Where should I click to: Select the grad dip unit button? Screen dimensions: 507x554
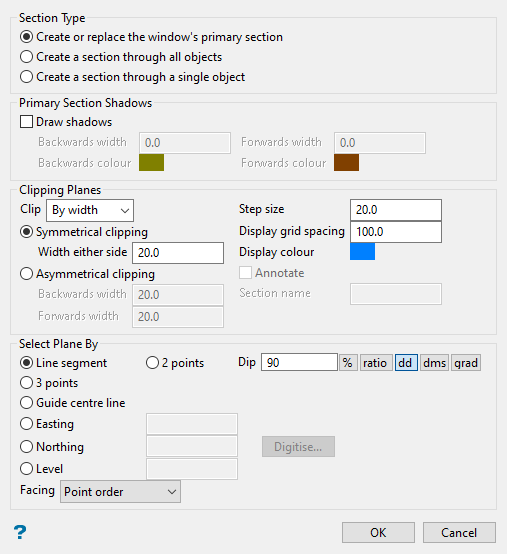[466, 363]
